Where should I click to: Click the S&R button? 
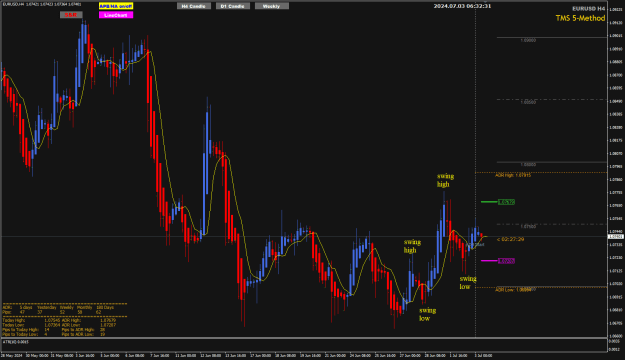[71, 15]
